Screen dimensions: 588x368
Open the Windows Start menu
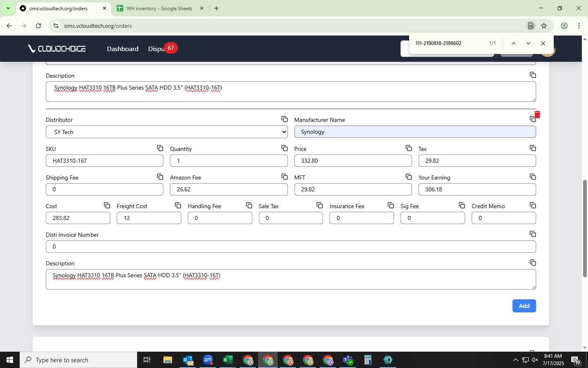tap(10, 360)
